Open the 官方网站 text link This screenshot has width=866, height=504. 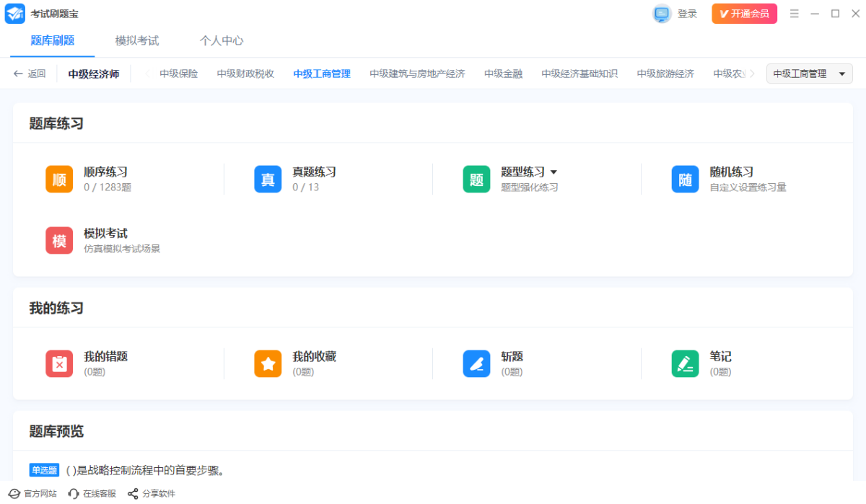[x=40, y=494]
